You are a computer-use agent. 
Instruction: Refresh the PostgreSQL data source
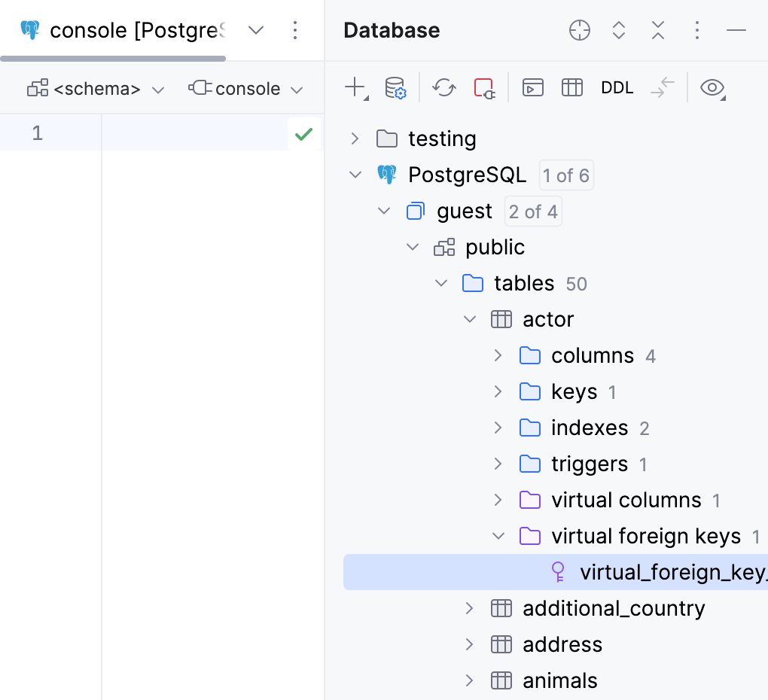click(443, 87)
